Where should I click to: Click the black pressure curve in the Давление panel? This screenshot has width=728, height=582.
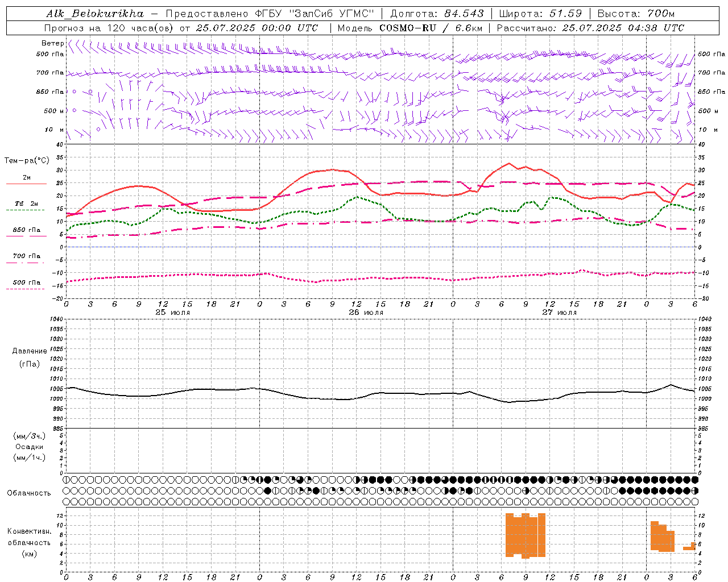pyautogui.click(x=380, y=393)
